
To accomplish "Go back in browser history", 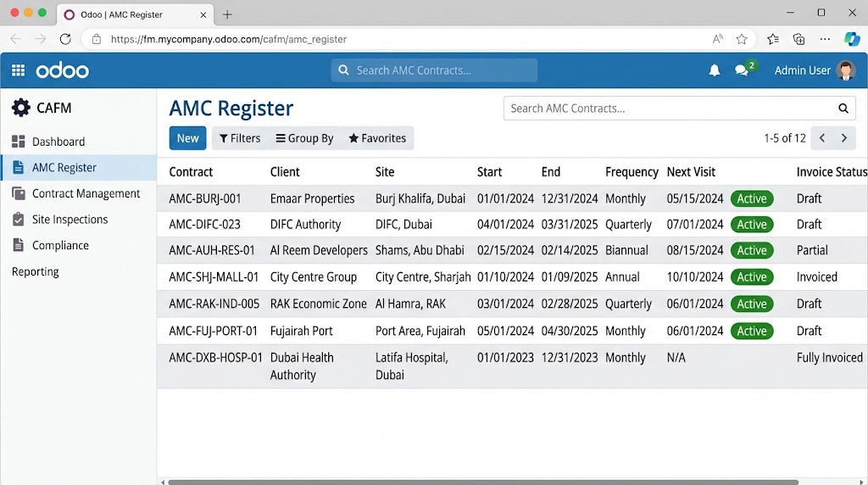I will (x=15, y=39).
